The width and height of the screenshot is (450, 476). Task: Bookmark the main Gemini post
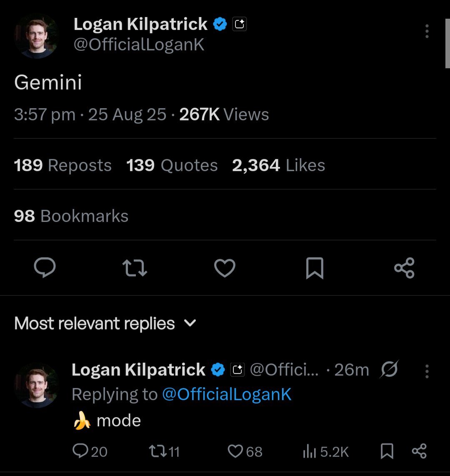click(x=315, y=268)
